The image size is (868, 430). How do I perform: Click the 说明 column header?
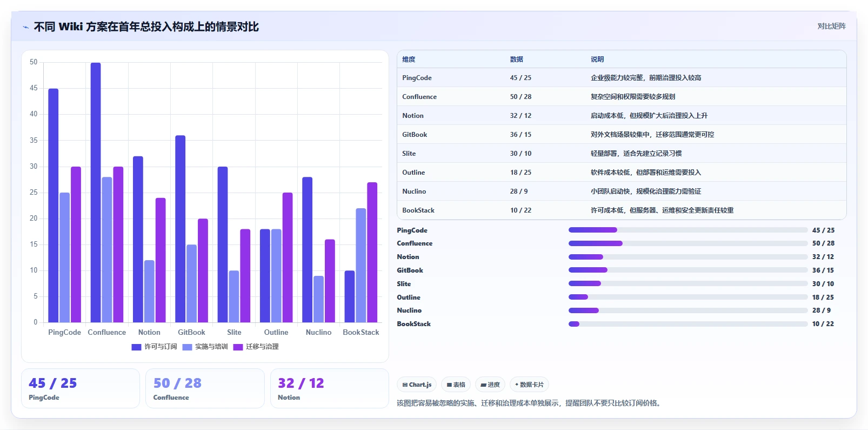(597, 59)
